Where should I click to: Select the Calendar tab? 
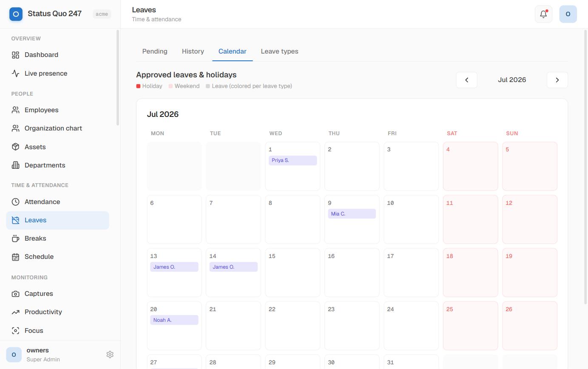(233, 51)
